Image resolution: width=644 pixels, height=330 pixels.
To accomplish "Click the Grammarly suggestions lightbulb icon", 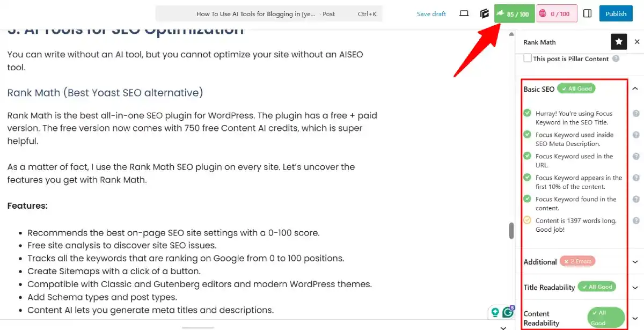I will point(494,311).
